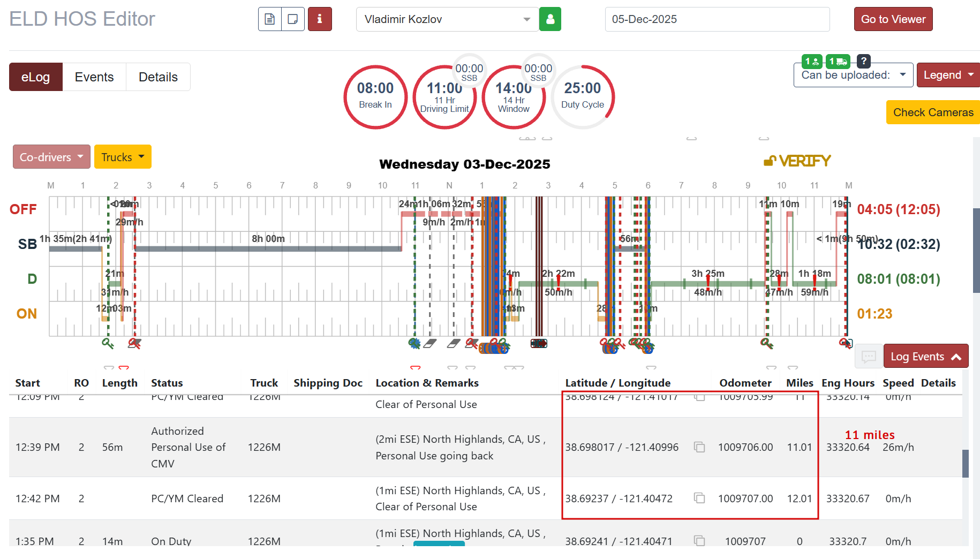The image size is (980, 559).
Task: Click the sticky note icon button
Action: pos(293,19)
